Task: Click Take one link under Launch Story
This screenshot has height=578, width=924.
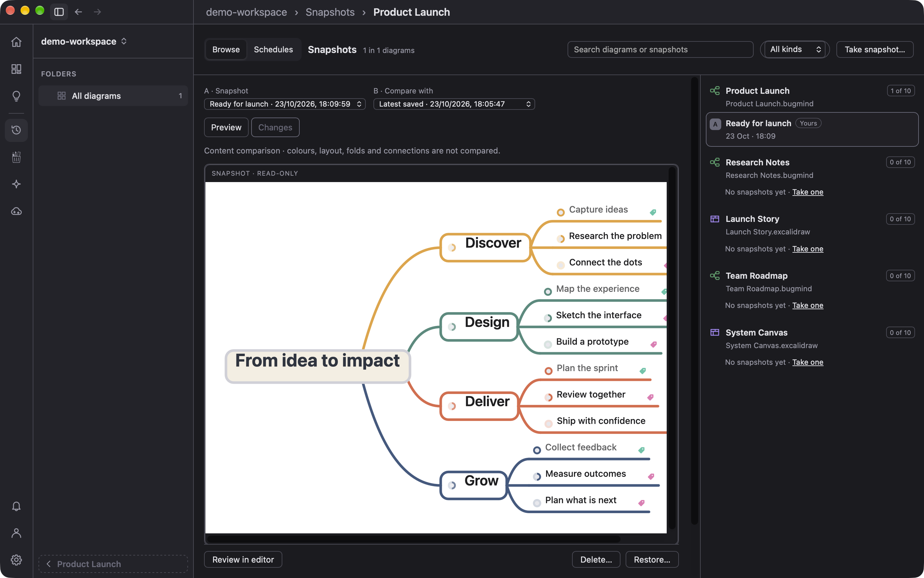Action: tap(808, 249)
